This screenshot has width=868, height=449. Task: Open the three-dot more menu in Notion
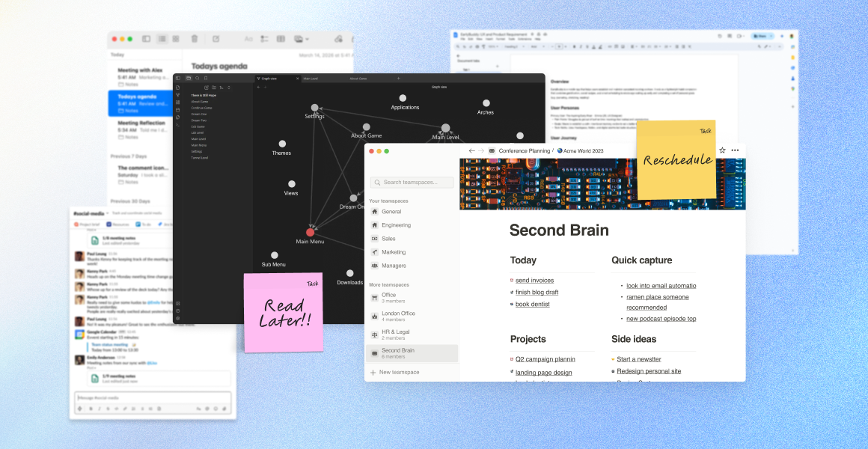coord(735,150)
